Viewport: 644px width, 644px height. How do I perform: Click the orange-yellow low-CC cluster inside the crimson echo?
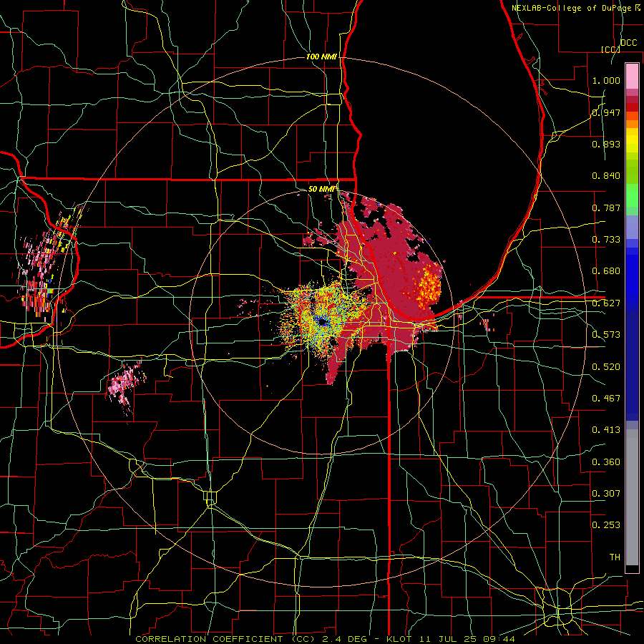tap(429, 287)
